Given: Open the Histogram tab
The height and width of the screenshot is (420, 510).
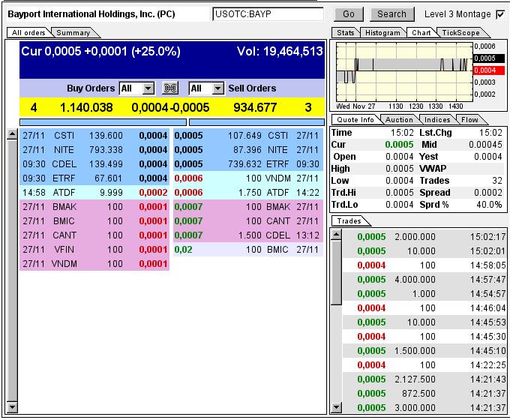Looking at the screenshot, I should coord(382,32).
